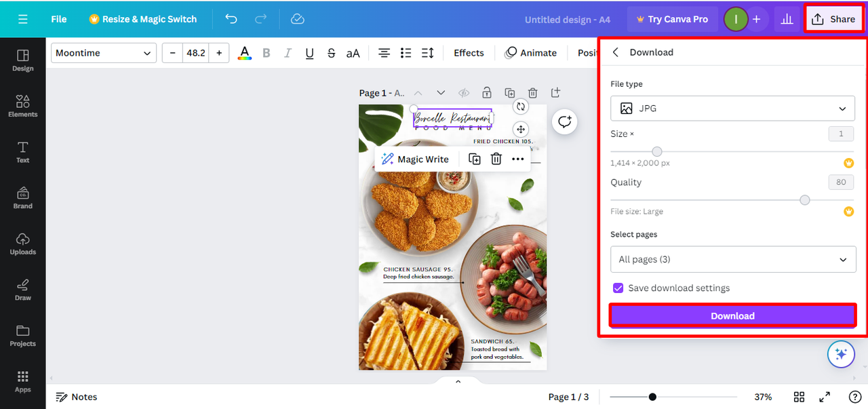Image resolution: width=868 pixels, height=409 pixels.
Task: Undo the last action
Action: tap(231, 19)
